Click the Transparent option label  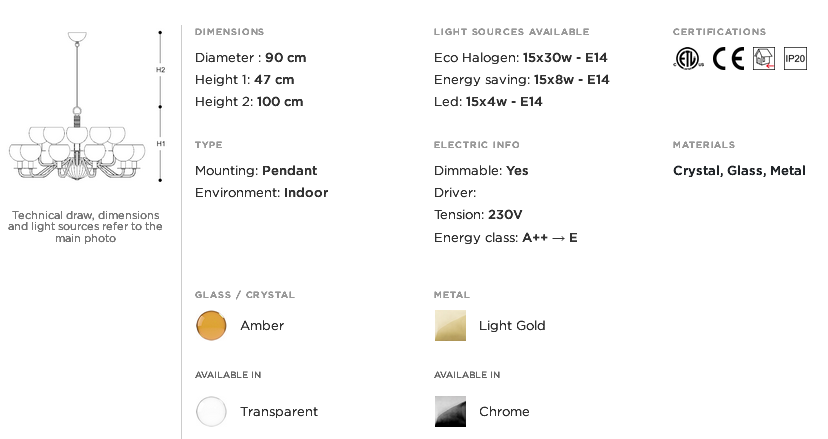(279, 412)
